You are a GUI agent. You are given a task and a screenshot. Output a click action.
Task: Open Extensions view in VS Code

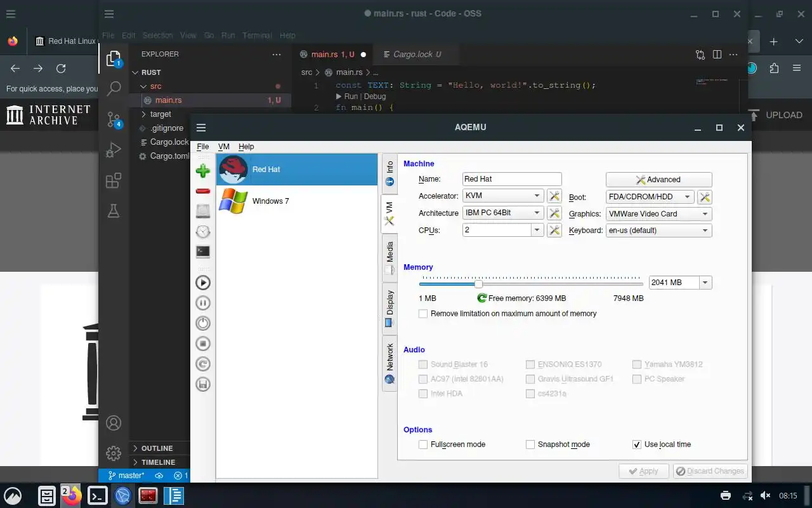point(114,180)
